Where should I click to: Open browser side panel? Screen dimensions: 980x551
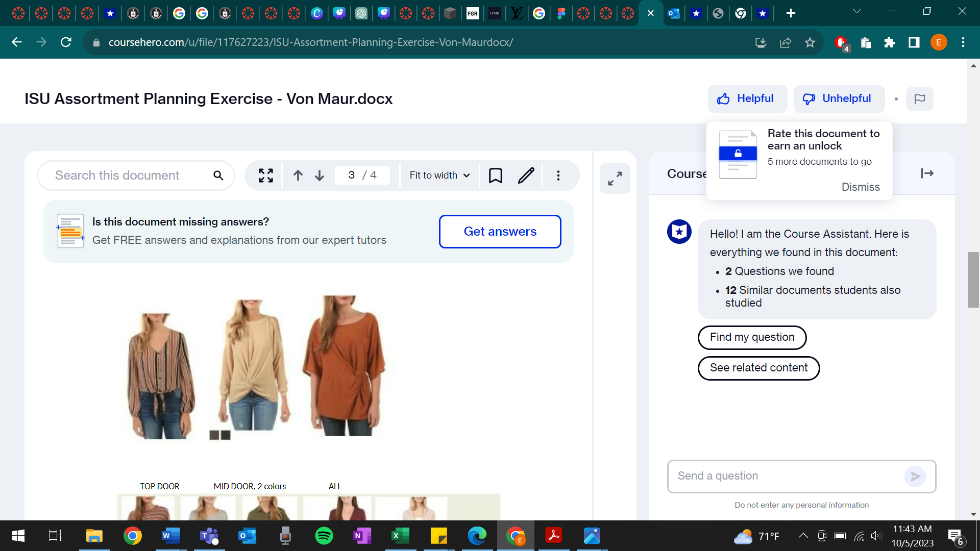click(914, 43)
